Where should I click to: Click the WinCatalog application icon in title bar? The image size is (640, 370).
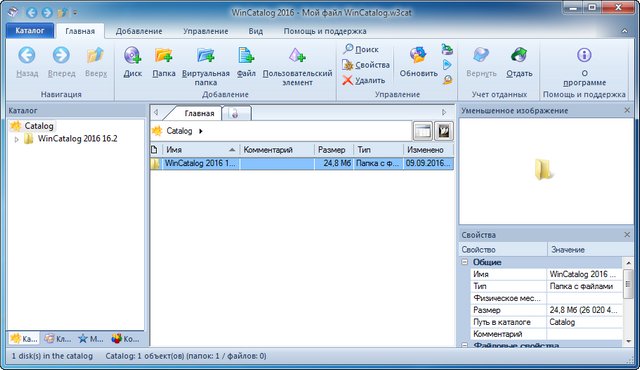(13, 12)
